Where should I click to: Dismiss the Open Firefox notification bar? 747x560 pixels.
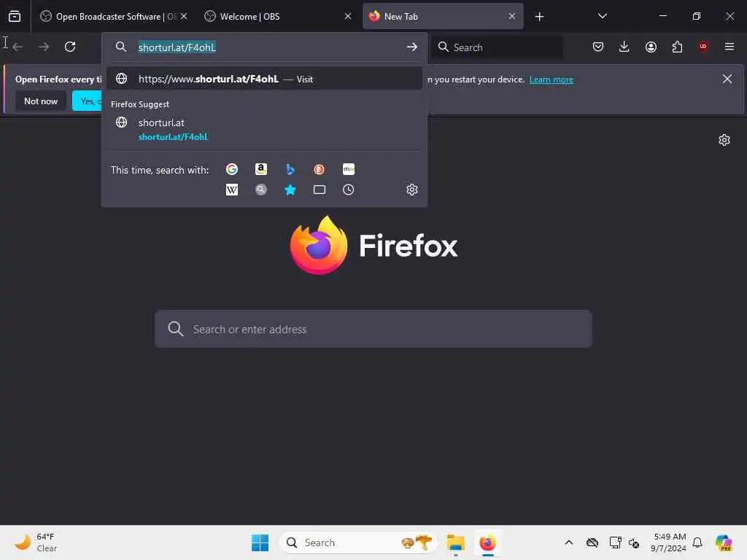727,79
